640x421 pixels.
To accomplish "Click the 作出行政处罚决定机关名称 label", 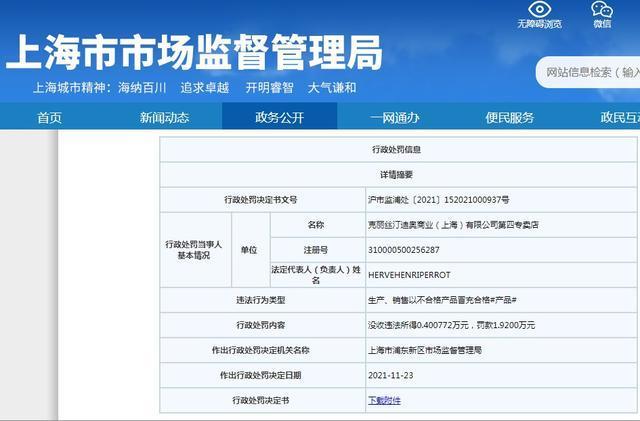I will click(x=260, y=350).
